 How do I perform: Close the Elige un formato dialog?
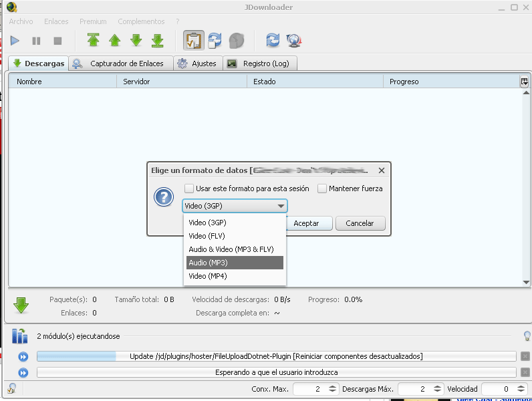[x=382, y=170]
